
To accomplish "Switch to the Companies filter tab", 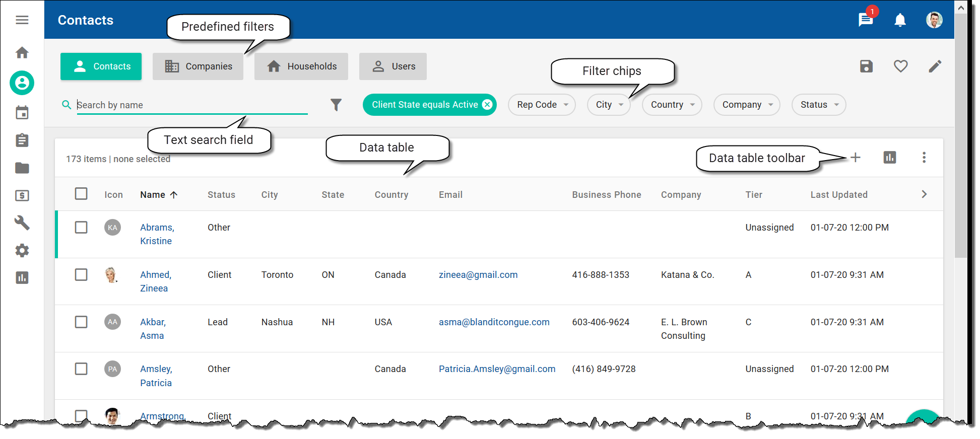I will pos(198,66).
